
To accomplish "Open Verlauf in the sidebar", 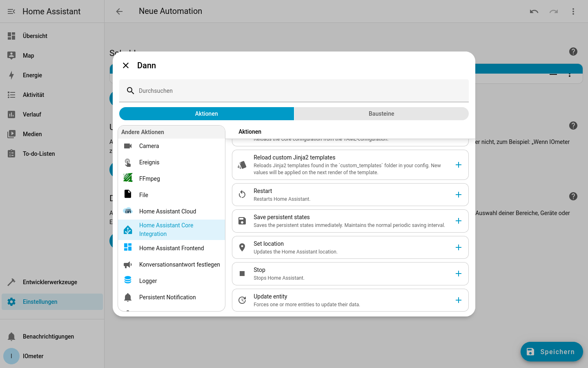I will click(x=52, y=114).
